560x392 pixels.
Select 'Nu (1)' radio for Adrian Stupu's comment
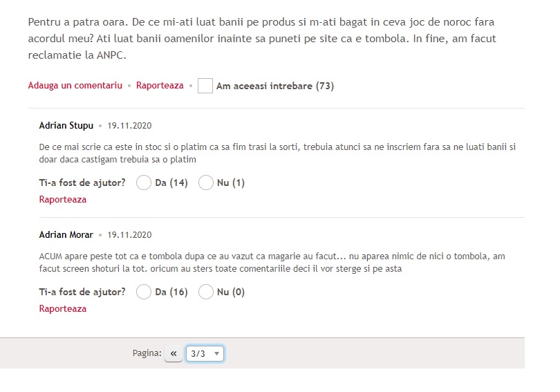coord(206,183)
